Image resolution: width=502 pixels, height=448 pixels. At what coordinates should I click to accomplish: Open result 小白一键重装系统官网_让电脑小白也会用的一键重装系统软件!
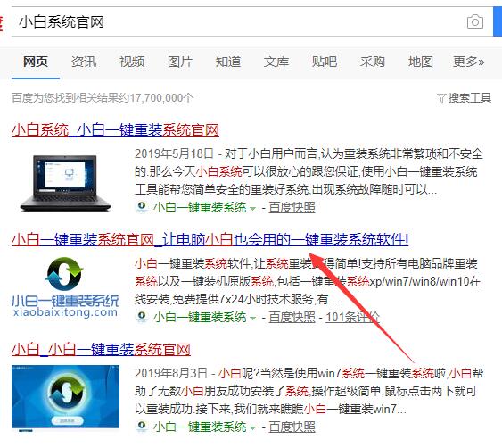(210, 240)
